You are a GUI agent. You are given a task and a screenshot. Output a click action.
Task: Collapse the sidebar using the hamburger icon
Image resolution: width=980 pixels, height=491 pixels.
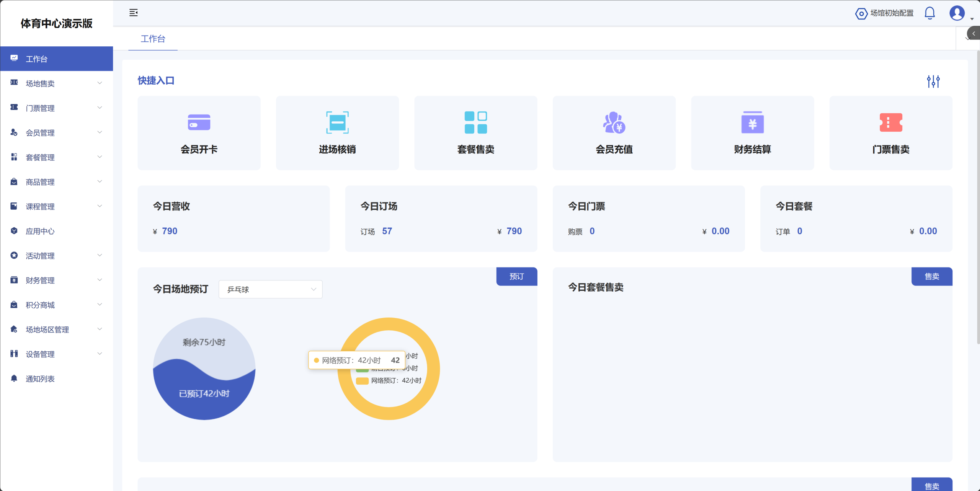[x=133, y=13]
